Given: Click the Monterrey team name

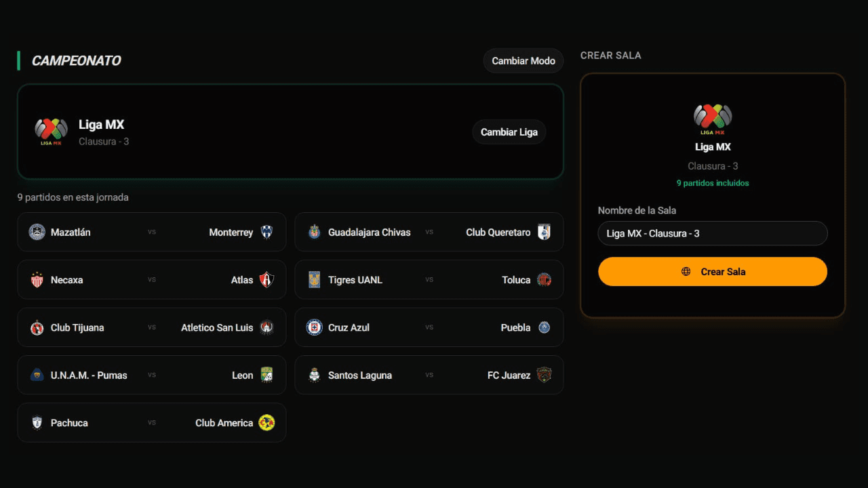Looking at the screenshot, I should click(231, 232).
